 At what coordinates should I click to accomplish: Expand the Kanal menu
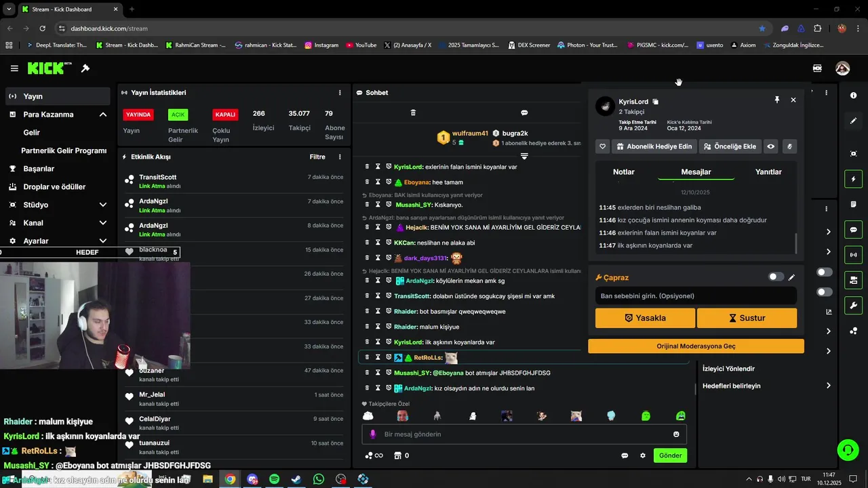click(103, 223)
